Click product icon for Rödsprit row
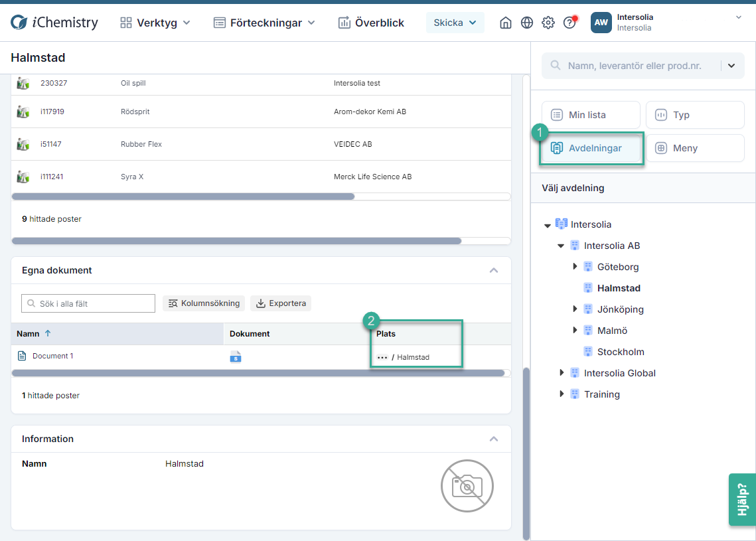 23,112
